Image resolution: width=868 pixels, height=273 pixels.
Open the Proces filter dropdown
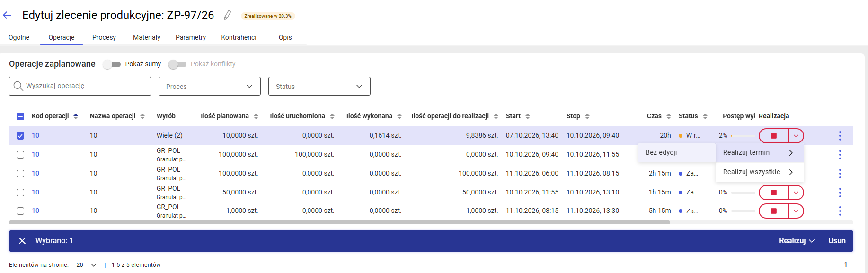tap(210, 86)
